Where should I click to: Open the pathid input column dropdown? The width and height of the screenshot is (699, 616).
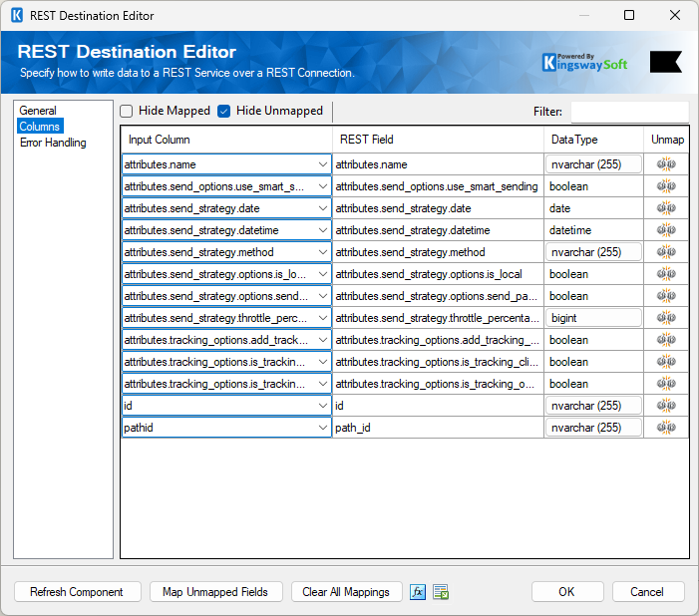pos(322,428)
